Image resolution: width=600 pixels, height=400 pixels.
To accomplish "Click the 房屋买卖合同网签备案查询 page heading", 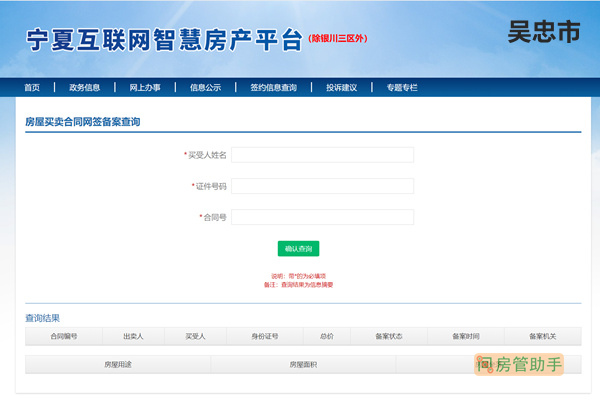I will (83, 122).
